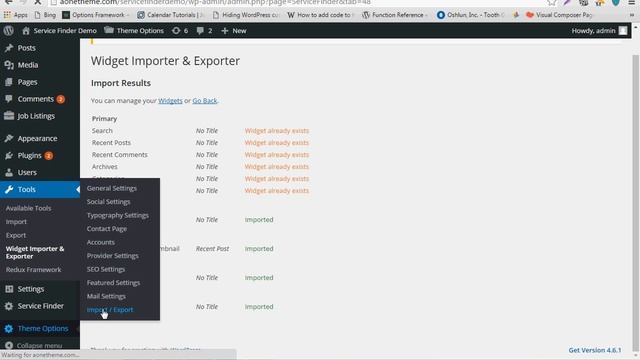
Task: Click the Service Finder gear icon
Action: (x=9, y=306)
